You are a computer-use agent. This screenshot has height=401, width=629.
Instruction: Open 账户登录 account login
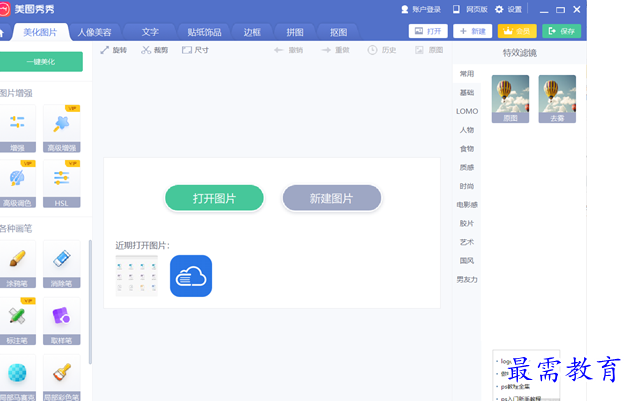click(421, 9)
